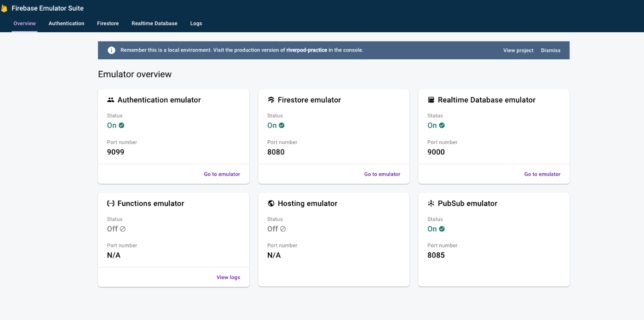Click the On status of Realtime Database emulator
This screenshot has height=320, width=644.
(x=432, y=126)
